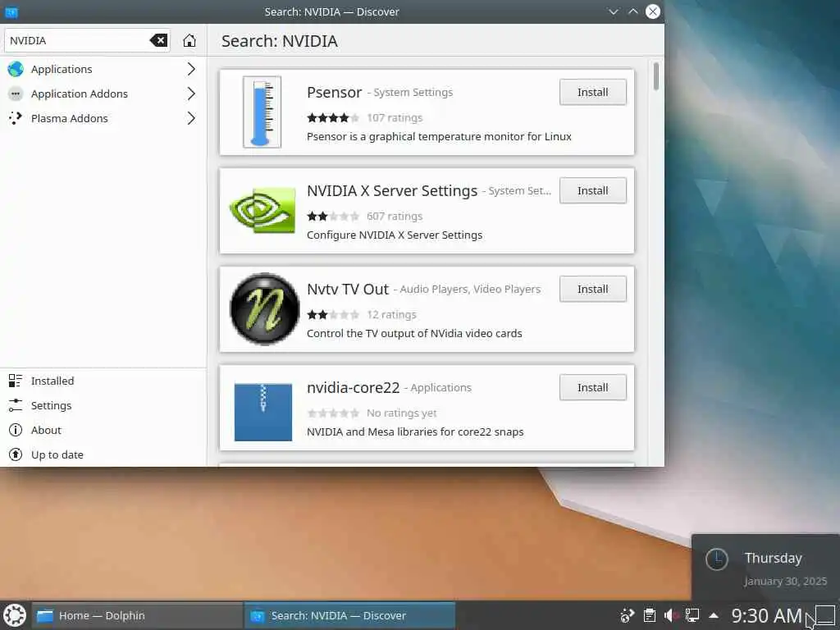Open the Plasma Addons category

pyautogui.click(x=103, y=118)
